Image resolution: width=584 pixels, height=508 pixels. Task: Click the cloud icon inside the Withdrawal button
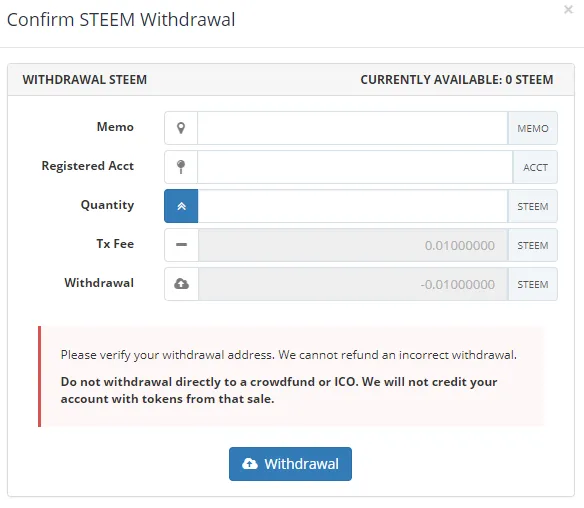(250, 464)
